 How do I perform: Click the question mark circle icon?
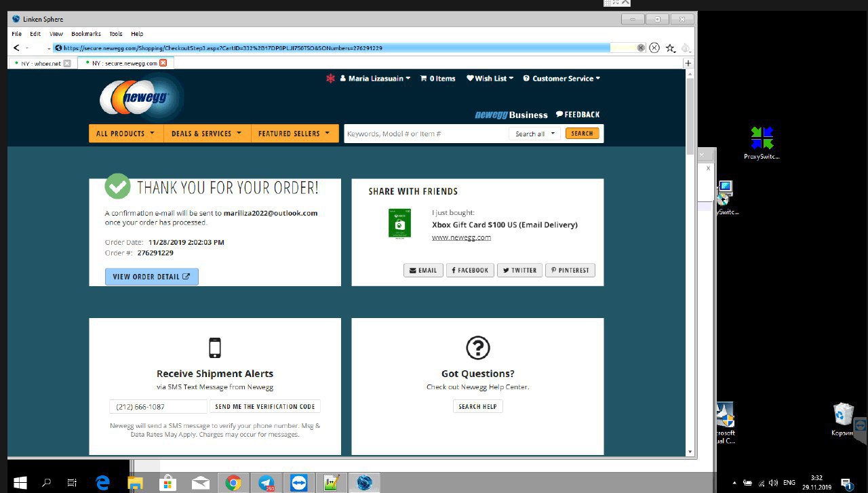(x=478, y=347)
